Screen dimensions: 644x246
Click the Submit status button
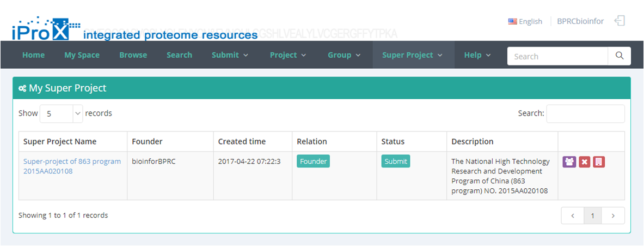tap(396, 161)
